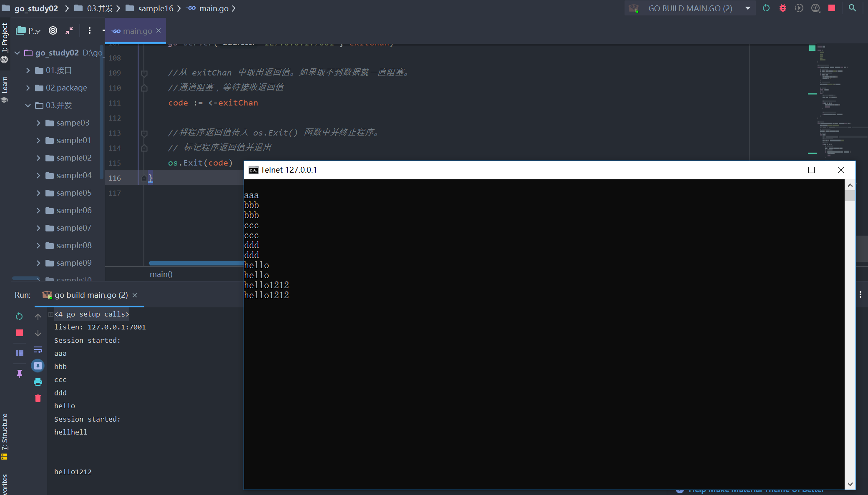Expand the 02.package folder
The width and height of the screenshot is (868, 495).
click(x=28, y=88)
